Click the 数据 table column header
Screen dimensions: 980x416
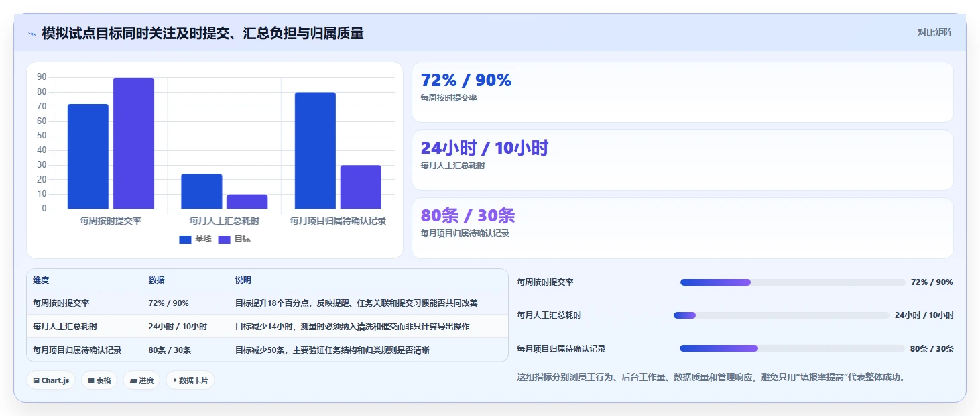pos(156,280)
